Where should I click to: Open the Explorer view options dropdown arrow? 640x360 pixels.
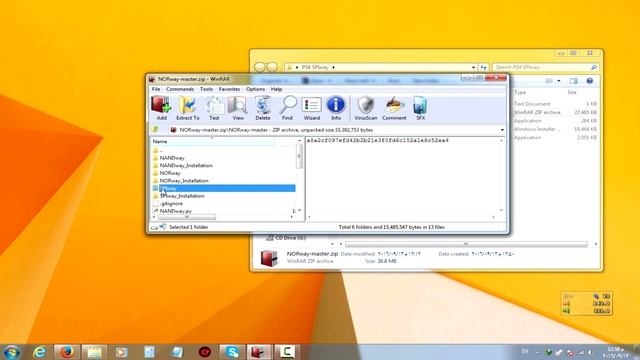click(x=559, y=81)
